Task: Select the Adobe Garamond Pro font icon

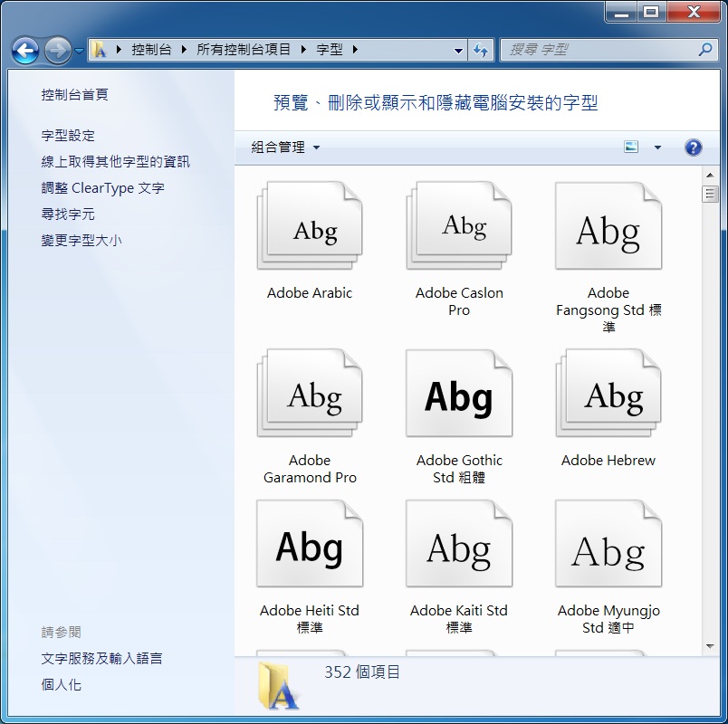Action: coord(310,393)
